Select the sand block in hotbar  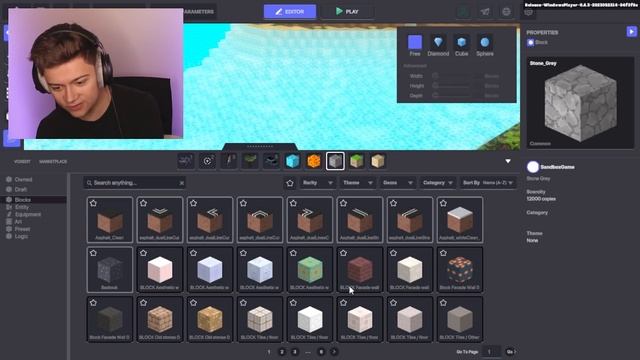pyautogui.click(x=378, y=161)
